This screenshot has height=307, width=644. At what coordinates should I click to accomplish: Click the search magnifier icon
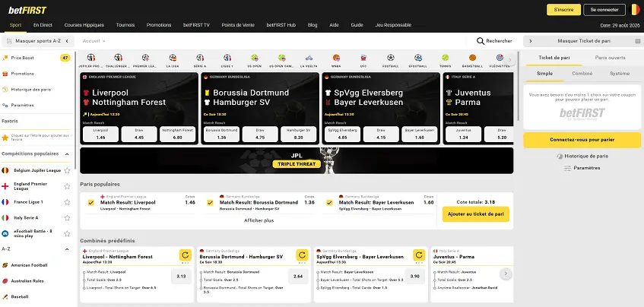pyautogui.click(x=480, y=41)
